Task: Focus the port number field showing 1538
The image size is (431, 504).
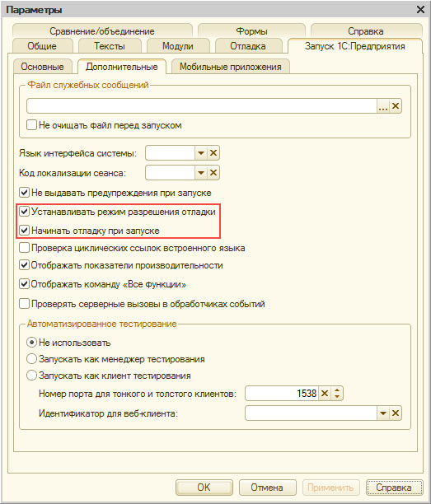Action: tap(282, 393)
